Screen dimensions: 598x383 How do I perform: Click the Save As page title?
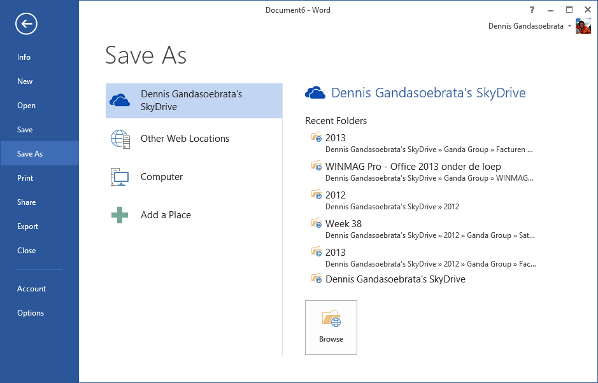[146, 55]
